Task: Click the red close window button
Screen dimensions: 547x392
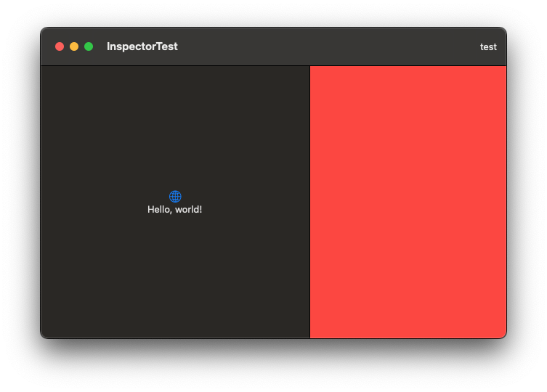Action: pyautogui.click(x=60, y=46)
